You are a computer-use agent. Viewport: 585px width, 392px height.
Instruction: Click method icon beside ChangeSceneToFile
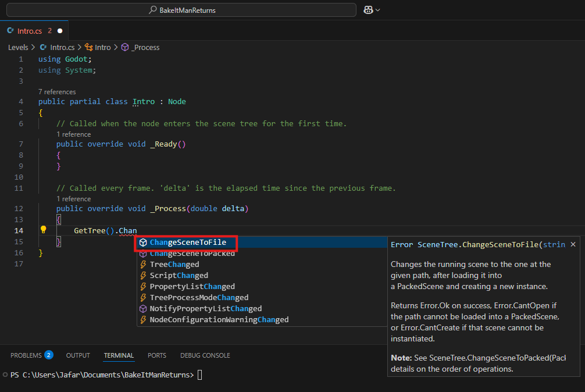143,243
